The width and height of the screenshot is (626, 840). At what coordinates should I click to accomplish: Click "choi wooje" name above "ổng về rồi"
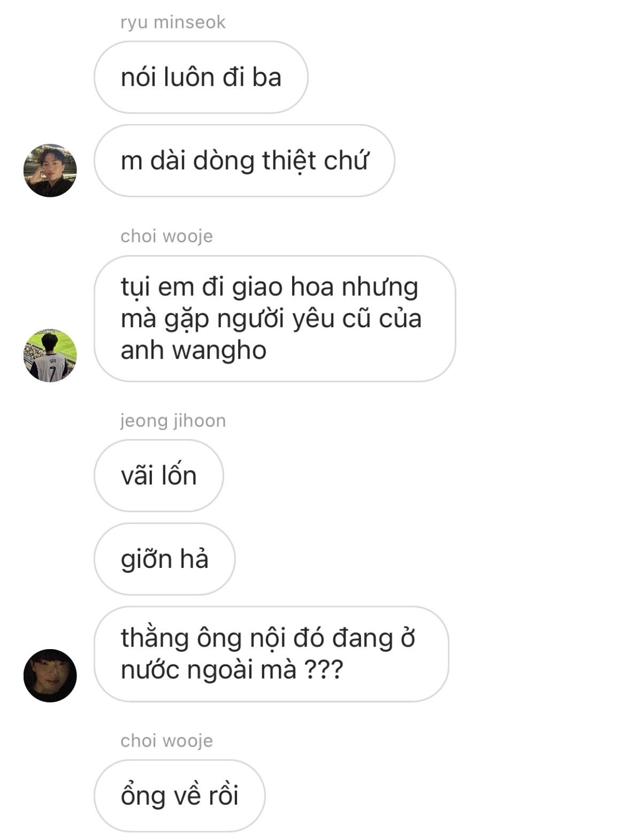click(x=166, y=741)
